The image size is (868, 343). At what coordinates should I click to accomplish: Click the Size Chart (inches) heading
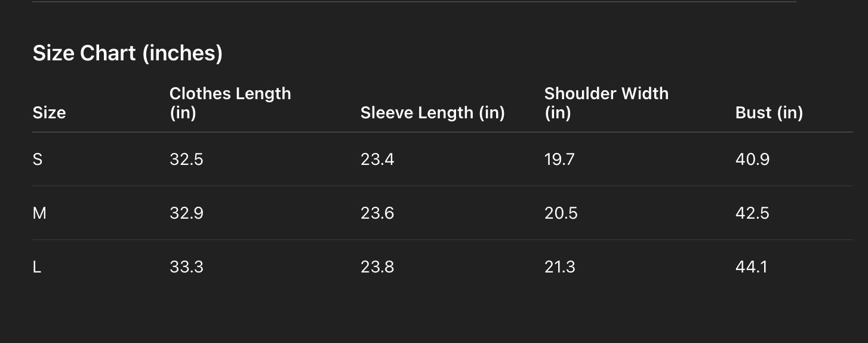(127, 53)
